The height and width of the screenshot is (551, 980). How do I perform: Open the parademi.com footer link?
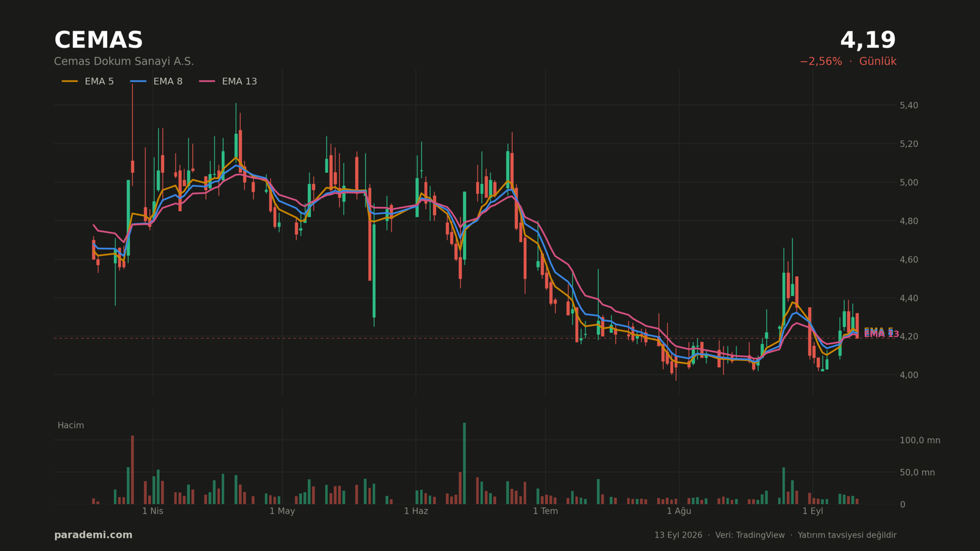click(93, 535)
